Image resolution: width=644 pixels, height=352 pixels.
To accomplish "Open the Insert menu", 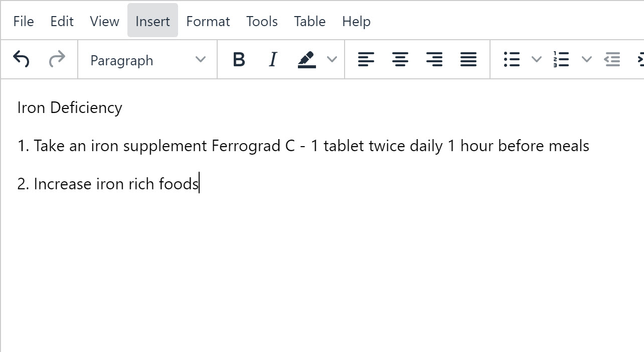I will [x=152, y=21].
